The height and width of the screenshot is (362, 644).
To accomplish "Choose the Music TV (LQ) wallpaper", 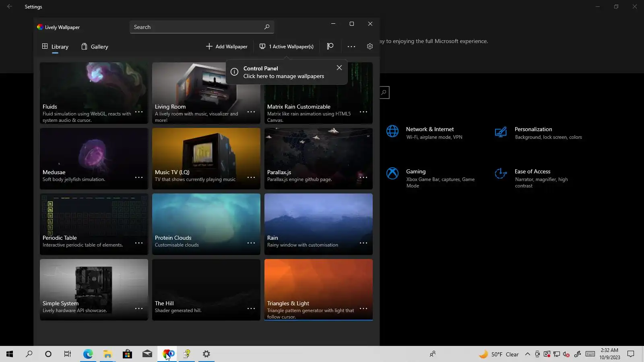I will pos(206,153).
